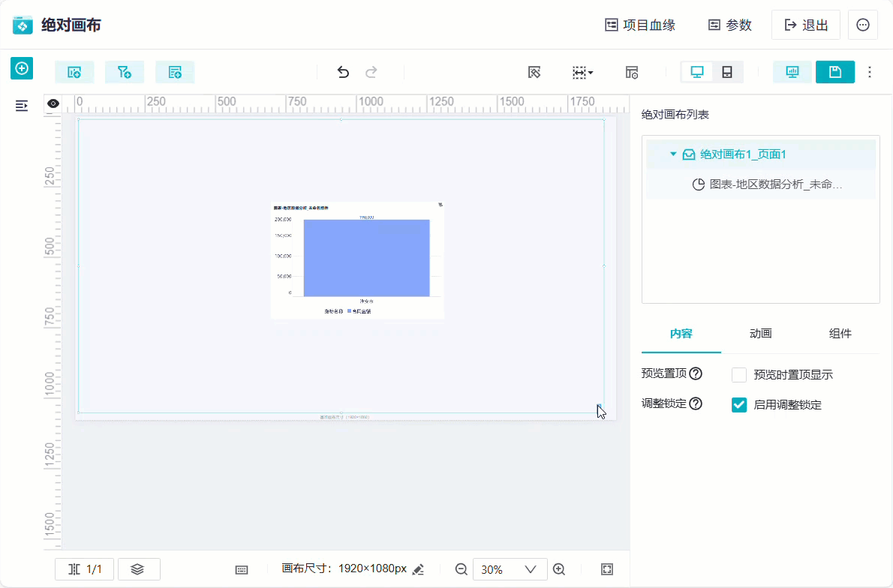Click the zoom in magnifier icon
The image size is (893, 588).
click(559, 569)
